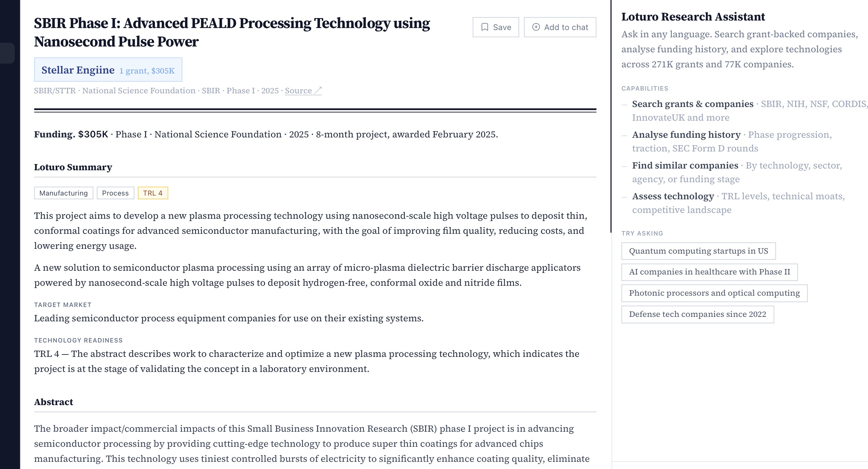The image size is (868, 469).
Task: Choose Photonic processors and optical computing suggestion
Action: click(714, 293)
